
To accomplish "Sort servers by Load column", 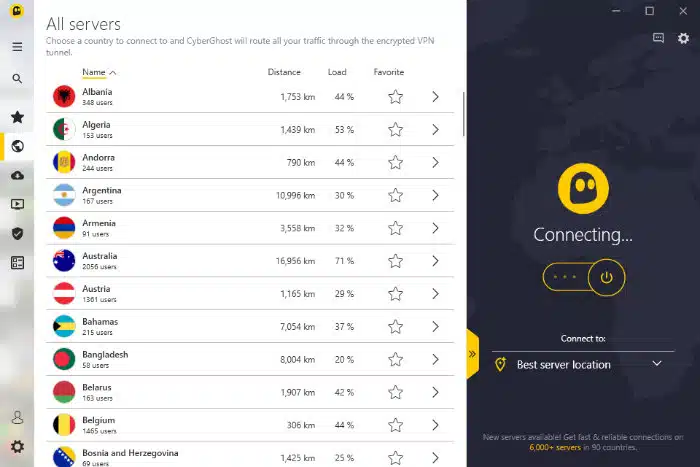I will 337,72.
